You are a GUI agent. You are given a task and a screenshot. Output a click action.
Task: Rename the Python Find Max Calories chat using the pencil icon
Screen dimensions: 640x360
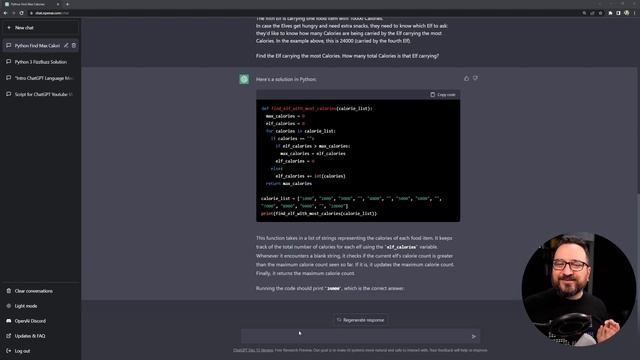(66, 45)
